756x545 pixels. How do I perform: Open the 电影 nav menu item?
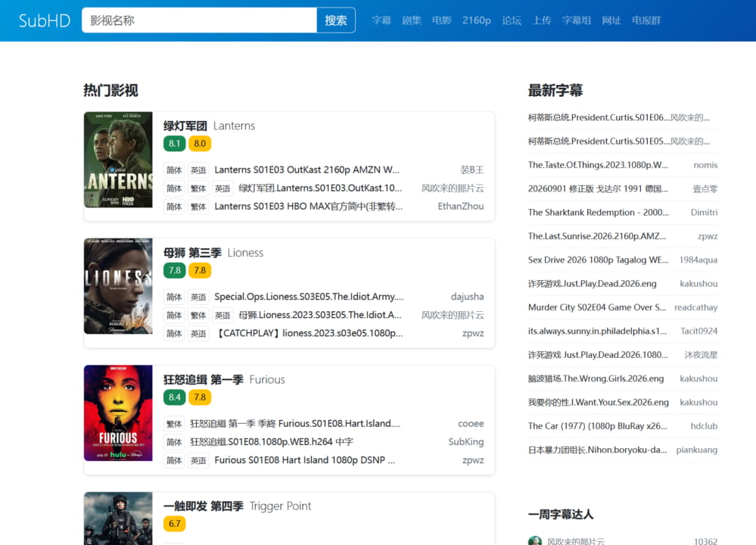point(442,20)
